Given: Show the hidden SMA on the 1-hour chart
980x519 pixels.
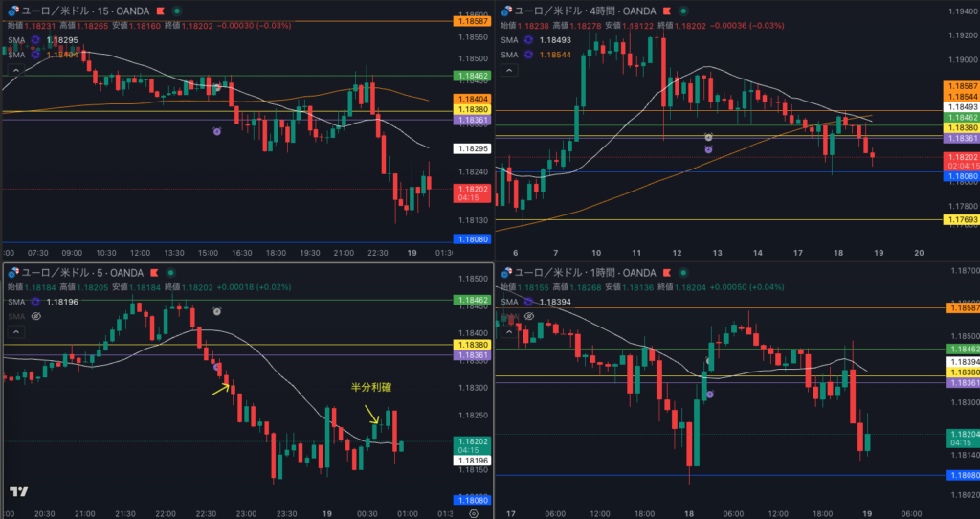Looking at the screenshot, I should click(x=528, y=316).
